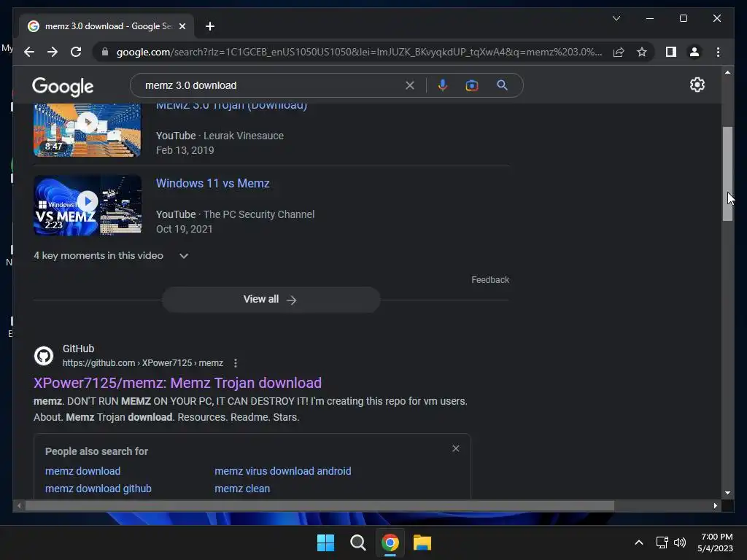
Task: Go forward in browser history
Action: [53, 52]
